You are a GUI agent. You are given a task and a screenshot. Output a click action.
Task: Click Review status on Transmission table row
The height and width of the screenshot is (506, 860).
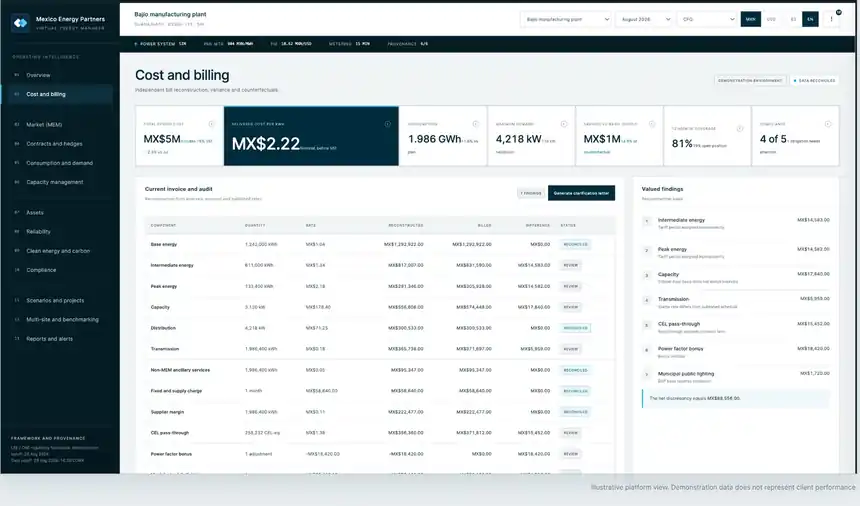571,349
